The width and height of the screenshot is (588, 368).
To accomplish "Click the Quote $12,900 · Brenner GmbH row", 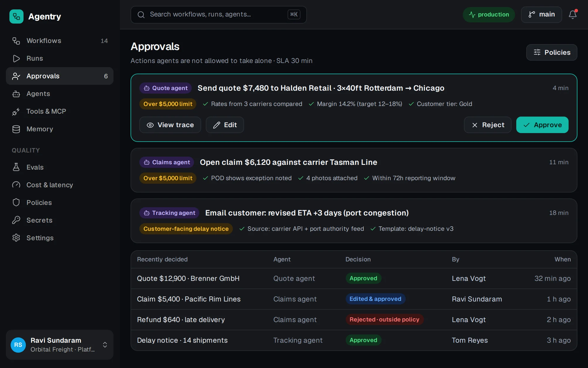I will coord(354,279).
